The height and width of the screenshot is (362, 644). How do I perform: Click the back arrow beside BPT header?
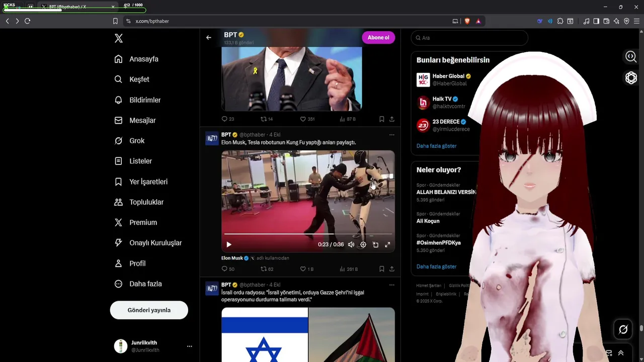tap(208, 38)
